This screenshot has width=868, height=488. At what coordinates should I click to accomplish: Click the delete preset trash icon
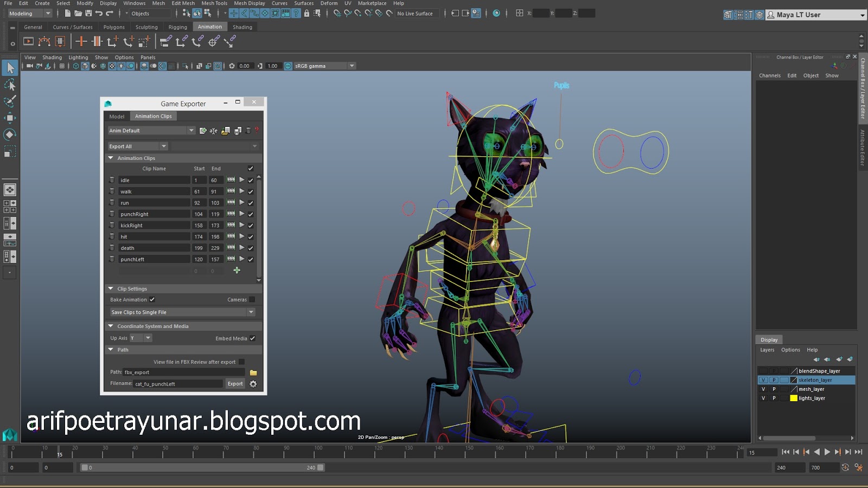tap(248, 130)
